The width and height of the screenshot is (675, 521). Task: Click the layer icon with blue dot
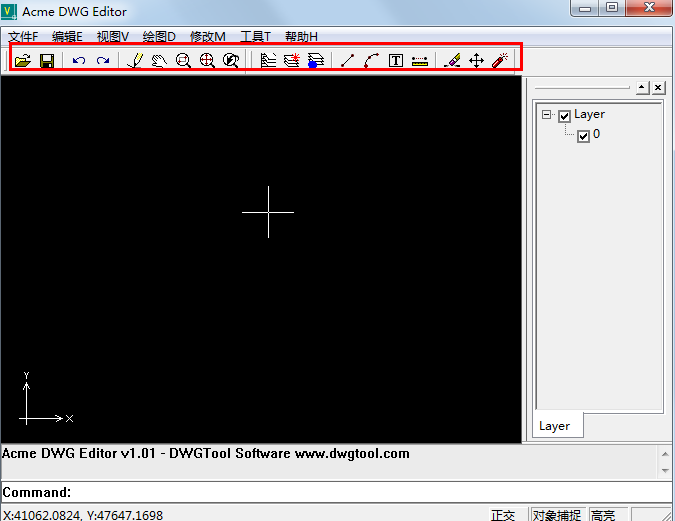point(316,60)
